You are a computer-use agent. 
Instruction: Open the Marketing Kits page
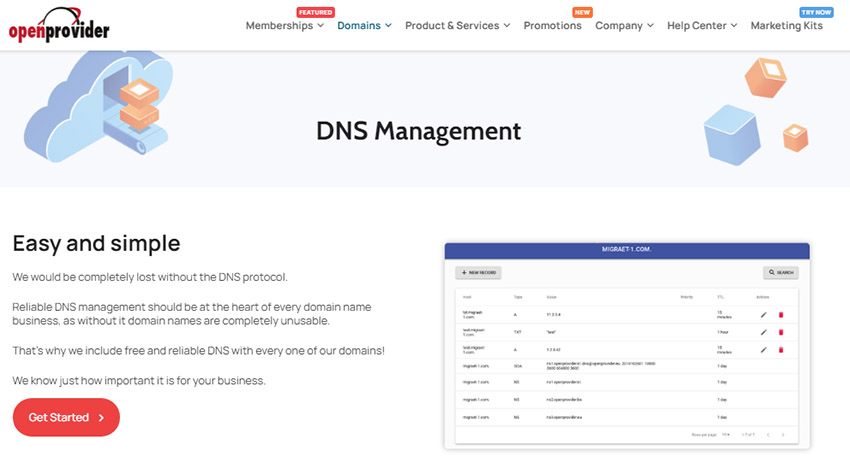pos(787,25)
